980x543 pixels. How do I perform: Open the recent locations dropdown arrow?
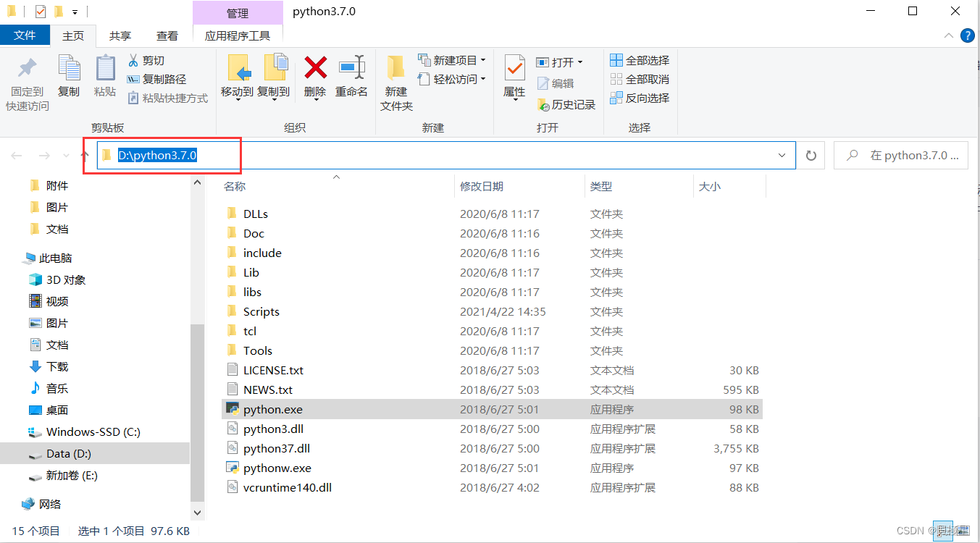tap(66, 156)
